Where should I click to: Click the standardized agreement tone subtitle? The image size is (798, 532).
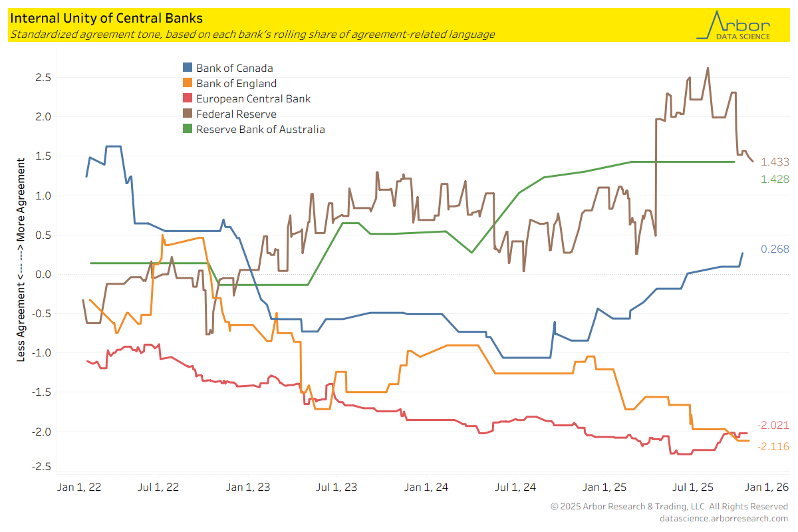251,34
